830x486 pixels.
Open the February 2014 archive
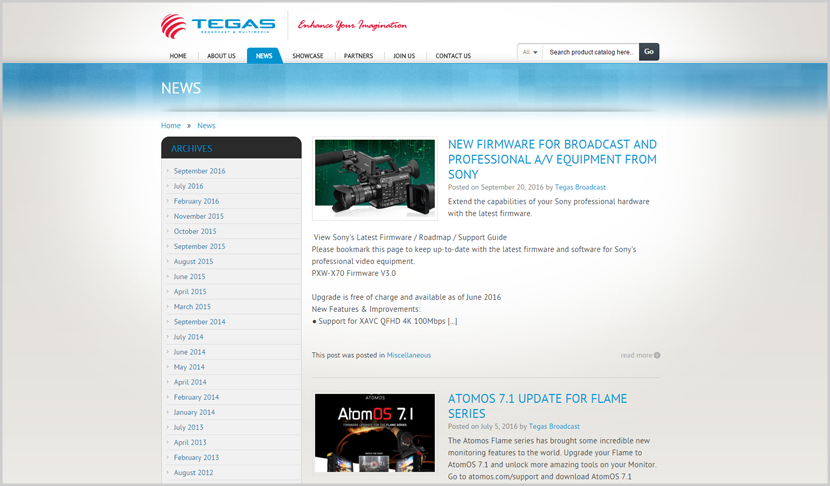click(196, 397)
